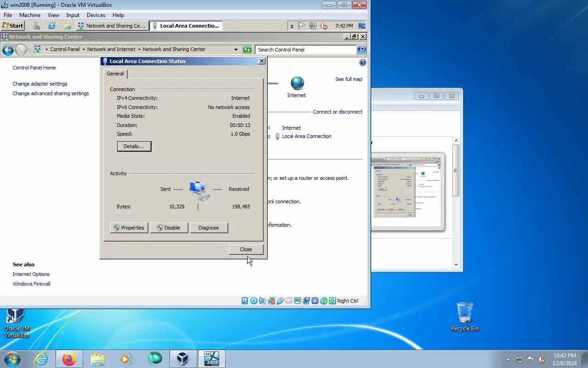Click guest network tray icon
The image size is (588, 368).
click(x=313, y=26)
